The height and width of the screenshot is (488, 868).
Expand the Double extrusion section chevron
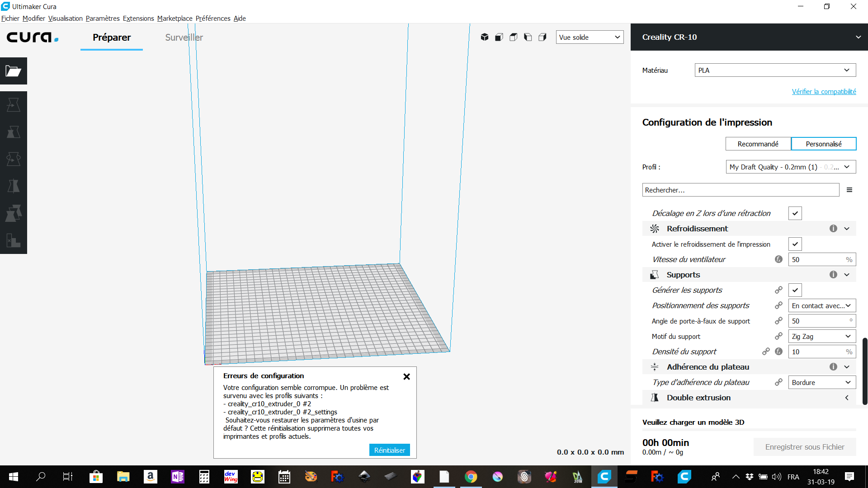(x=847, y=398)
